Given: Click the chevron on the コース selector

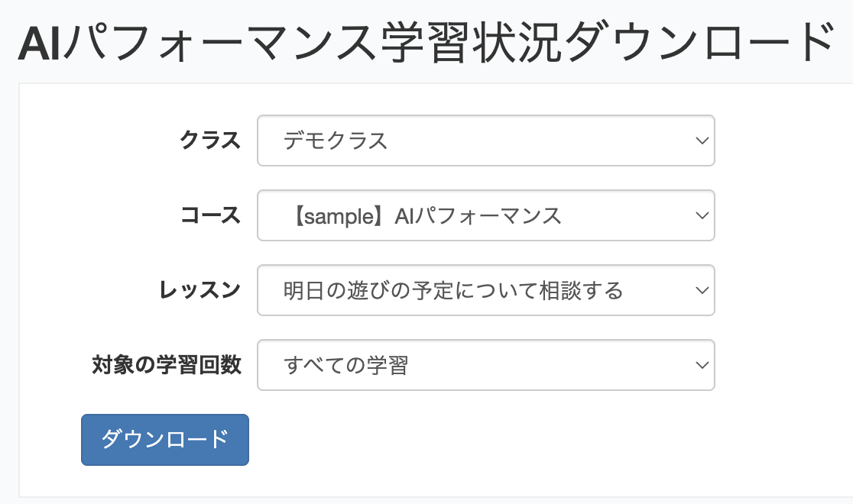Looking at the screenshot, I should tap(700, 215).
